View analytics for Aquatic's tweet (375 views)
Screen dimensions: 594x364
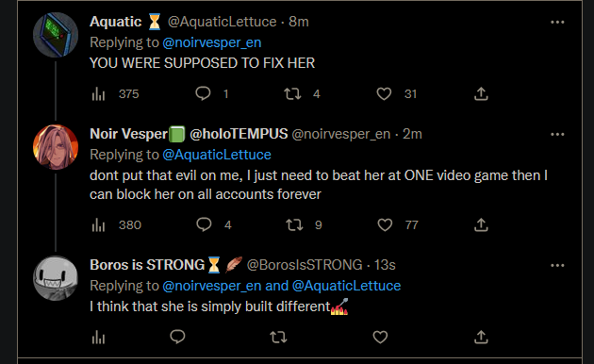(x=98, y=94)
